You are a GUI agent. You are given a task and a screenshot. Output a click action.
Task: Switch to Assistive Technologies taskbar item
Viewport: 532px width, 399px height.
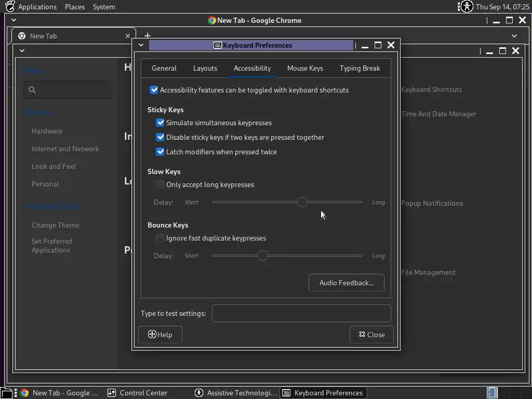coord(236,393)
